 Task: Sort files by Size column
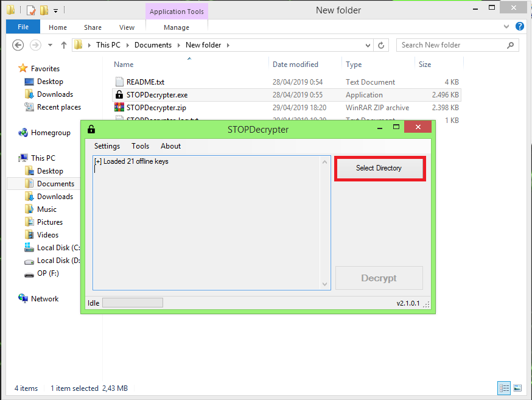click(425, 65)
